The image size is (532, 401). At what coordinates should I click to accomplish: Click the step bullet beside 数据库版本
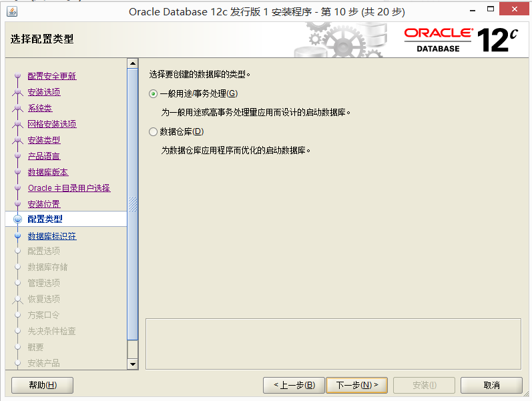tap(17, 171)
